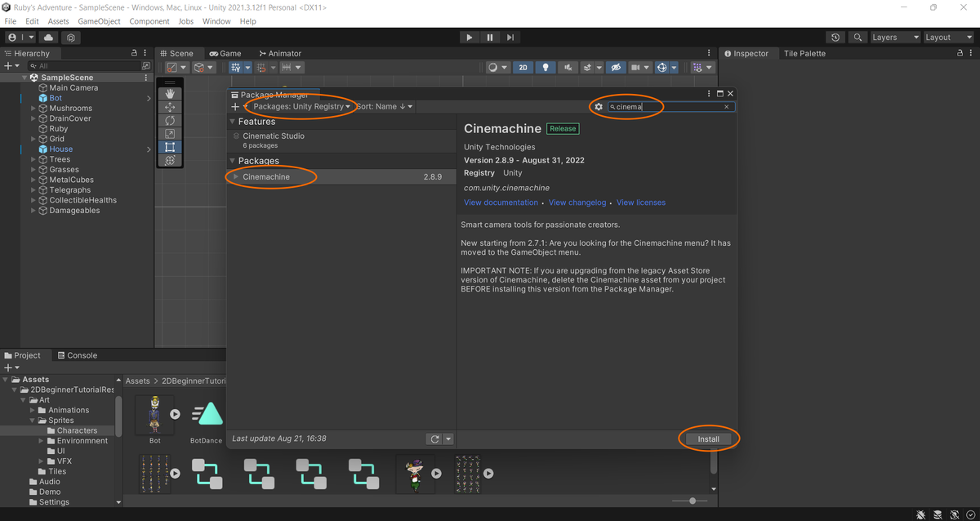Viewport: 980px width, 521px height.
Task: Select the Cinemachine package row
Action: 341,177
